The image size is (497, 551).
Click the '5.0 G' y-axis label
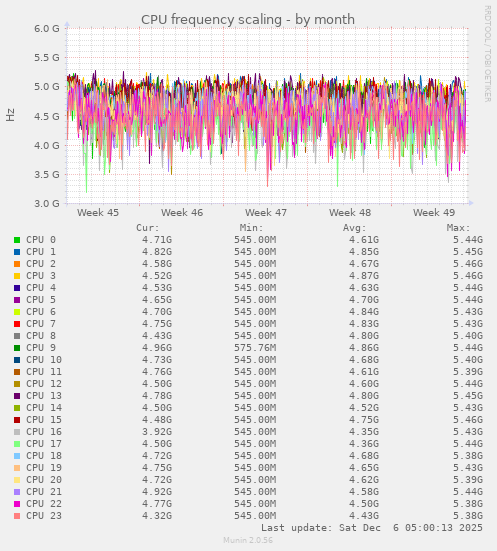coord(47,87)
